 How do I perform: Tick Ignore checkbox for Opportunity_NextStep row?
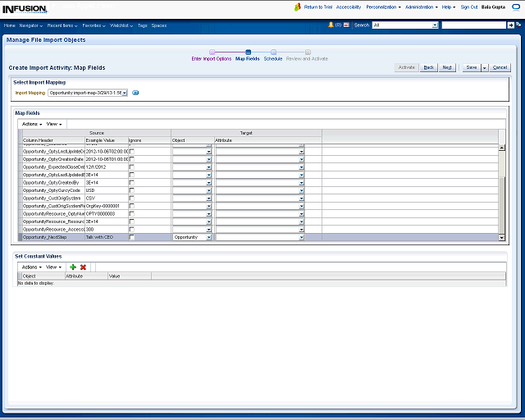pos(132,237)
